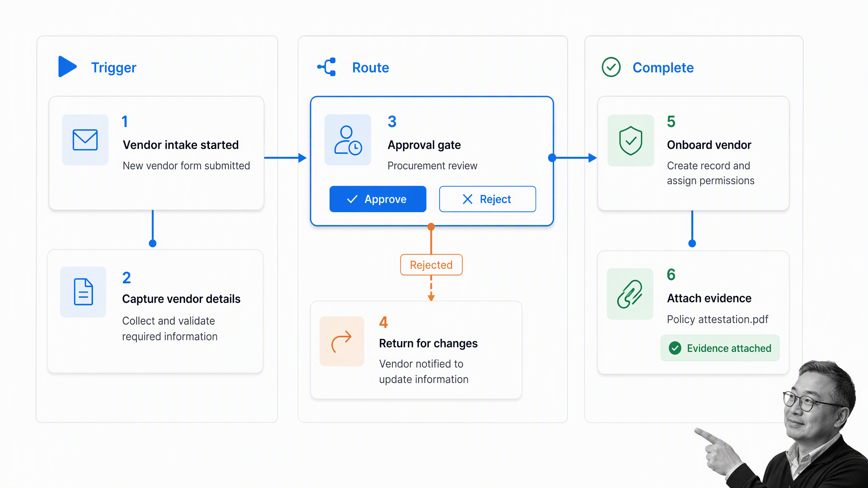Viewport: 868px width, 488px height.
Task: Open the Onboard vendor step title
Action: coord(709,145)
